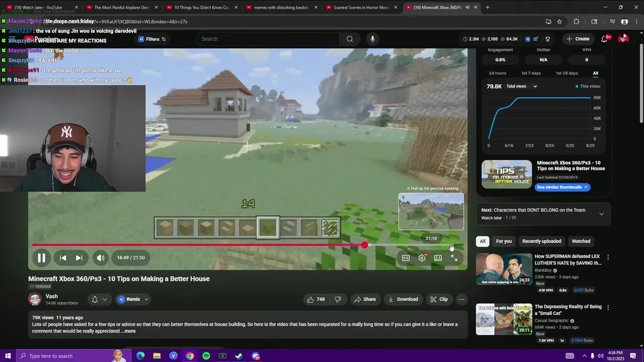Seek the video using the red progress scrubber

click(x=364, y=245)
